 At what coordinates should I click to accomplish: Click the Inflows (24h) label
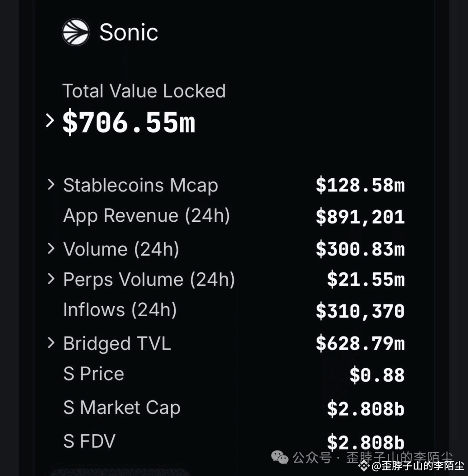(120, 310)
